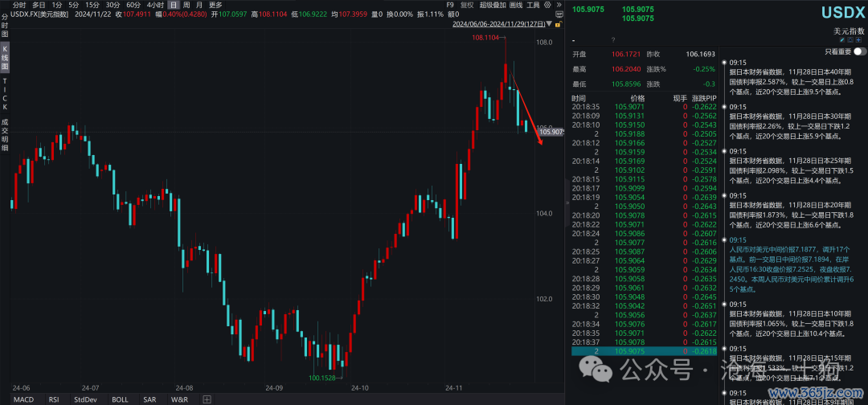Select the 30分 period
The width and height of the screenshot is (868, 405).
point(113,5)
